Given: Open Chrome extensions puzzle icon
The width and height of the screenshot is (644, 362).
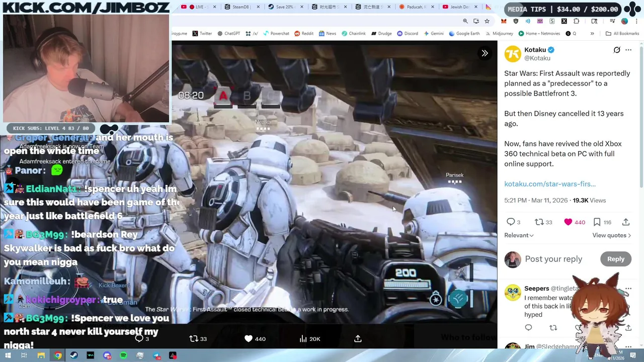Looking at the screenshot, I should point(577,21).
